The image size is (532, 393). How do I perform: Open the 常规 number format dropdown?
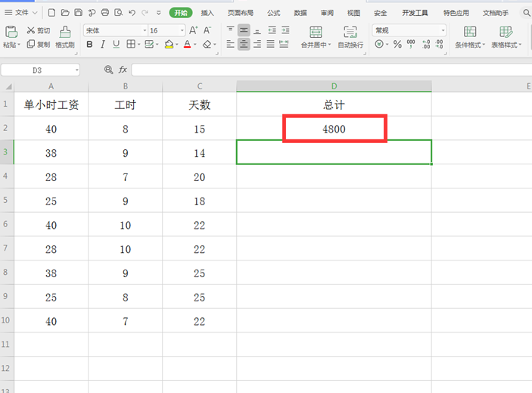[443, 30]
